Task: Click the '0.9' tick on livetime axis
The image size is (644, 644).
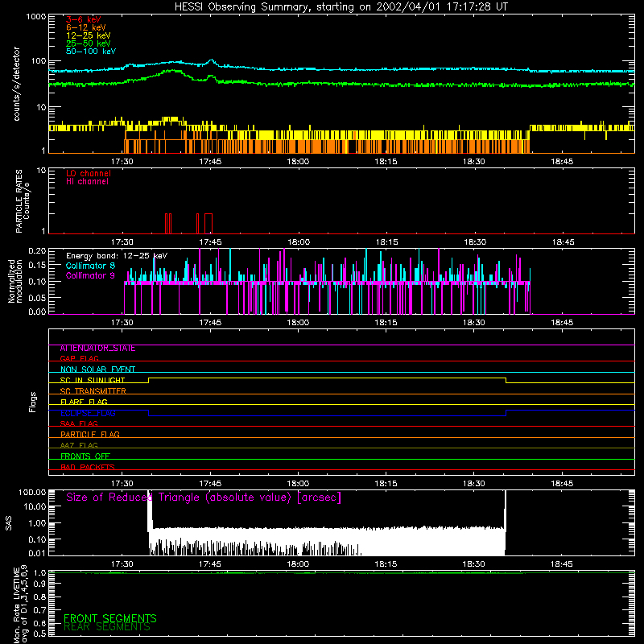Action: point(39,584)
